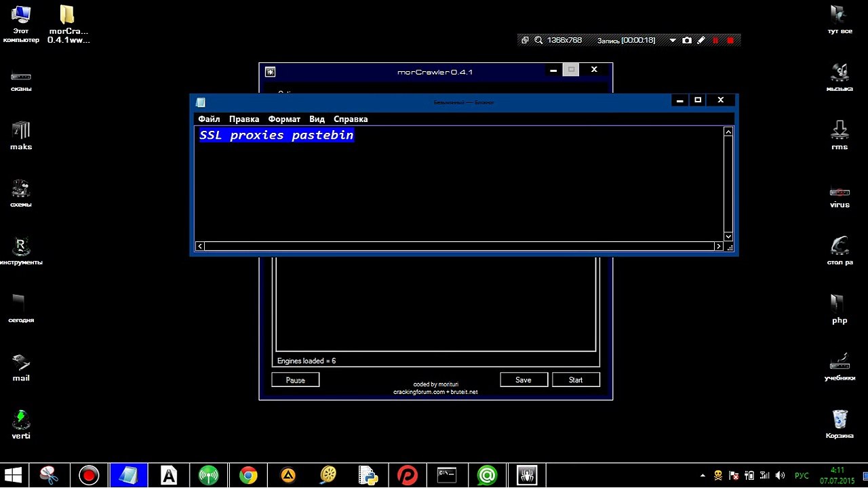Open the Вид menu in Notepad
Image resolution: width=868 pixels, height=488 pixels.
point(317,119)
